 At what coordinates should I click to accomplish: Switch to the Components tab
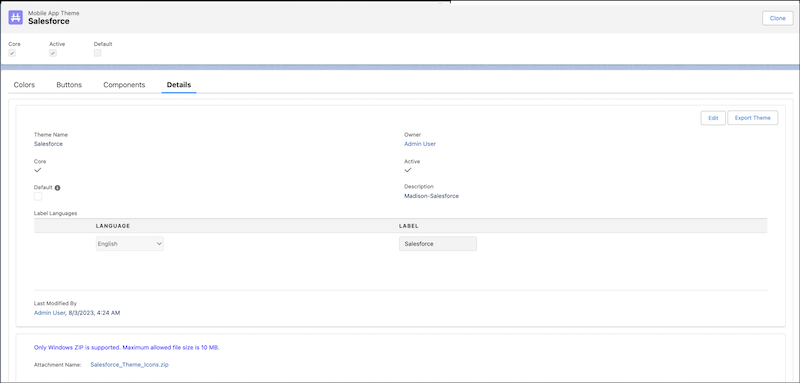124,85
